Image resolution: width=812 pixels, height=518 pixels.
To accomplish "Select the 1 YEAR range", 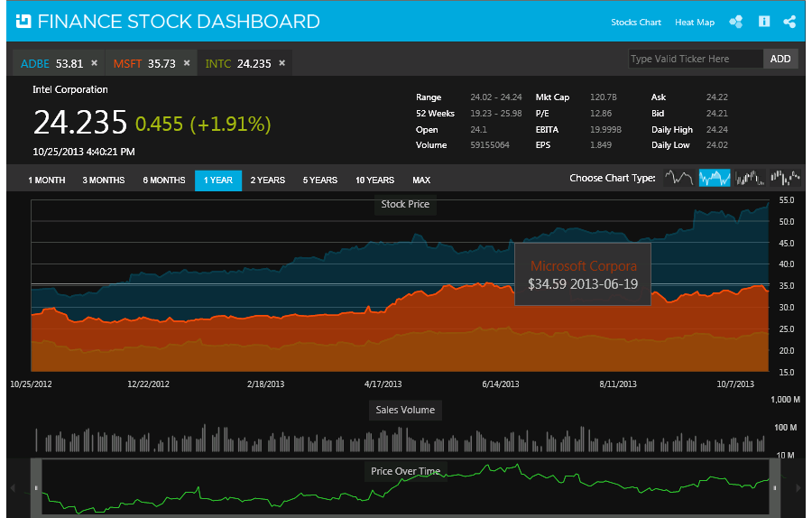I will tap(218, 180).
